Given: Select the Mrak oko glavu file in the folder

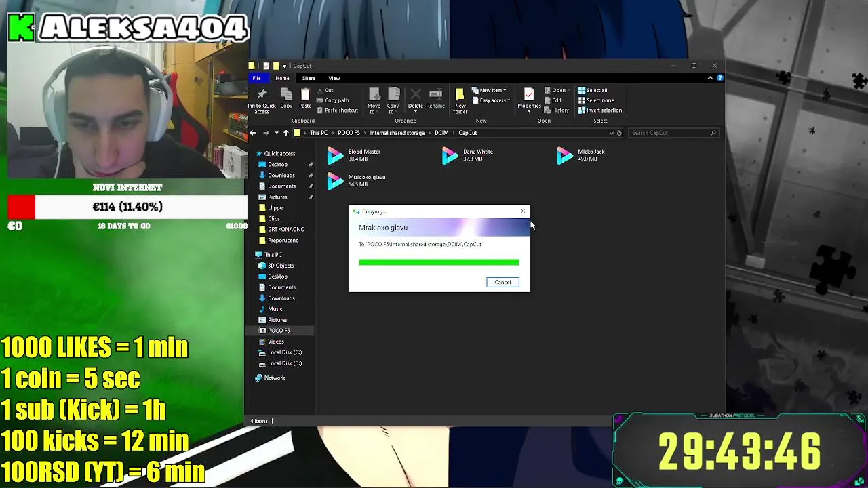Looking at the screenshot, I should (356, 180).
